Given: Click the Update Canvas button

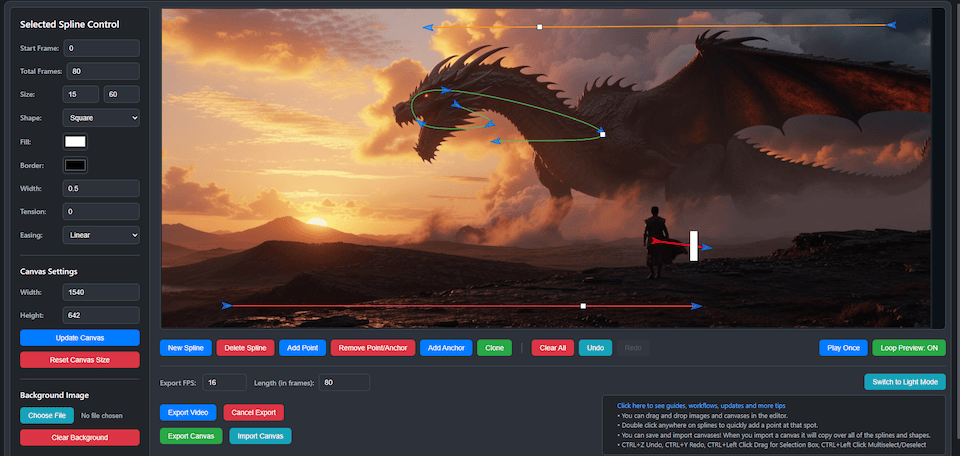Looking at the screenshot, I should [80, 338].
